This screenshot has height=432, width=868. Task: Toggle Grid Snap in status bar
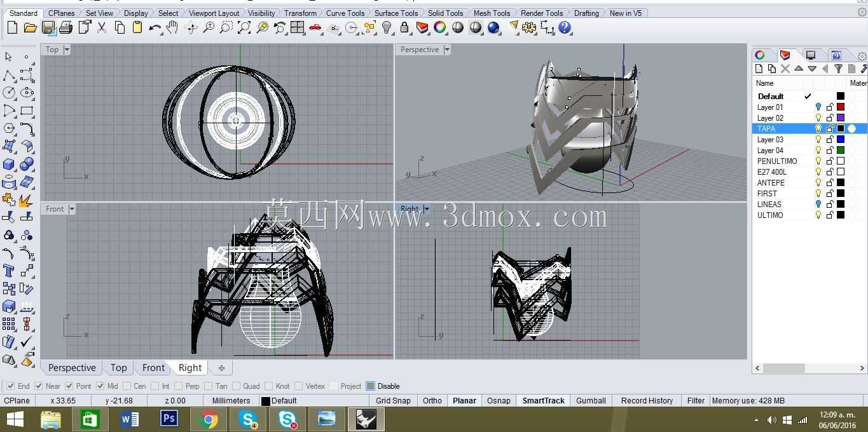tap(393, 401)
